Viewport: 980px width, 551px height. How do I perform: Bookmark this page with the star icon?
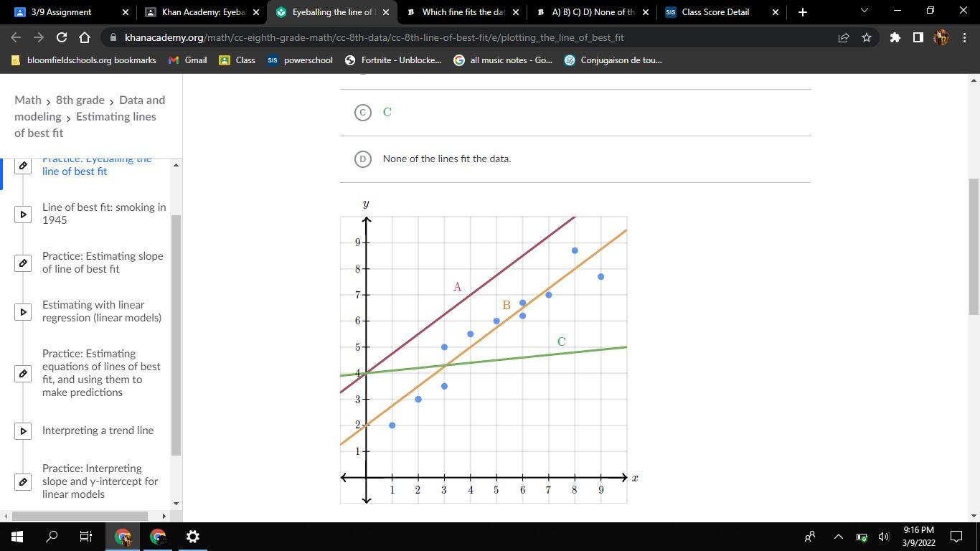867,37
